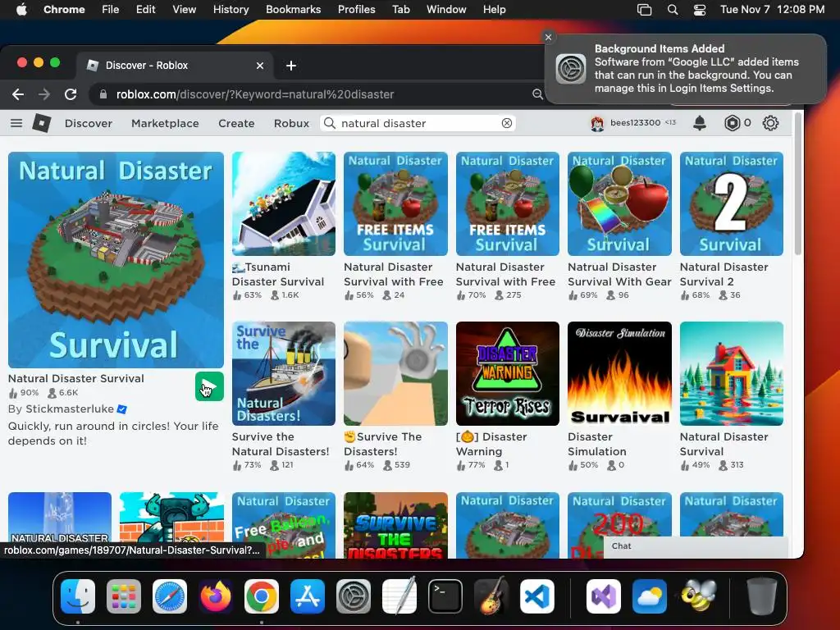Open Natural Disaster Survival 2 game
Screen dimensions: 840x630
(731, 203)
